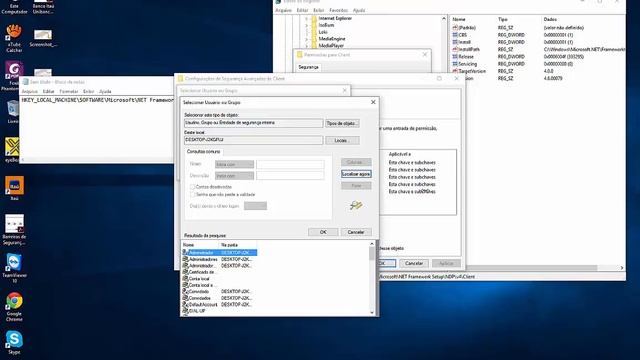Sort results by Nome column header

tap(200, 245)
